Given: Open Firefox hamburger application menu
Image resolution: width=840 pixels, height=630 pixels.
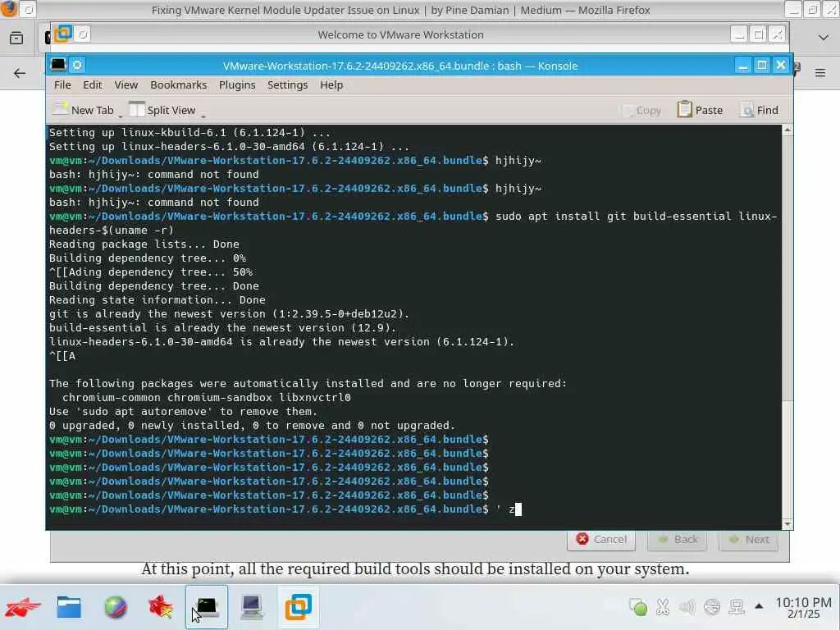Looking at the screenshot, I should point(820,73).
